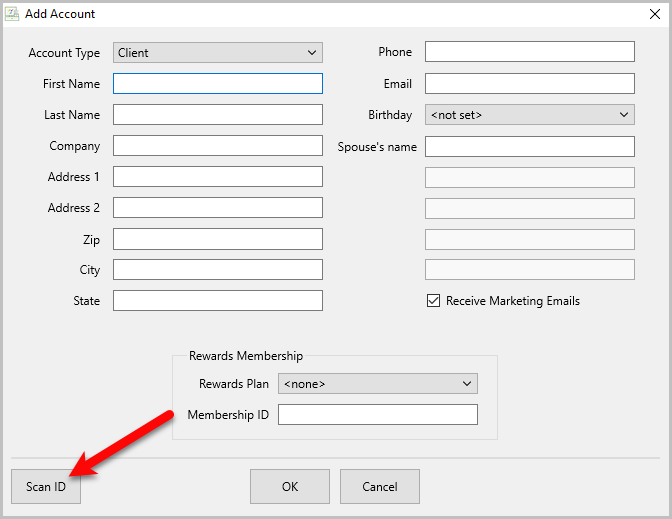Expand the Rewards Plan dropdown
672x519 pixels.
[378, 384]
